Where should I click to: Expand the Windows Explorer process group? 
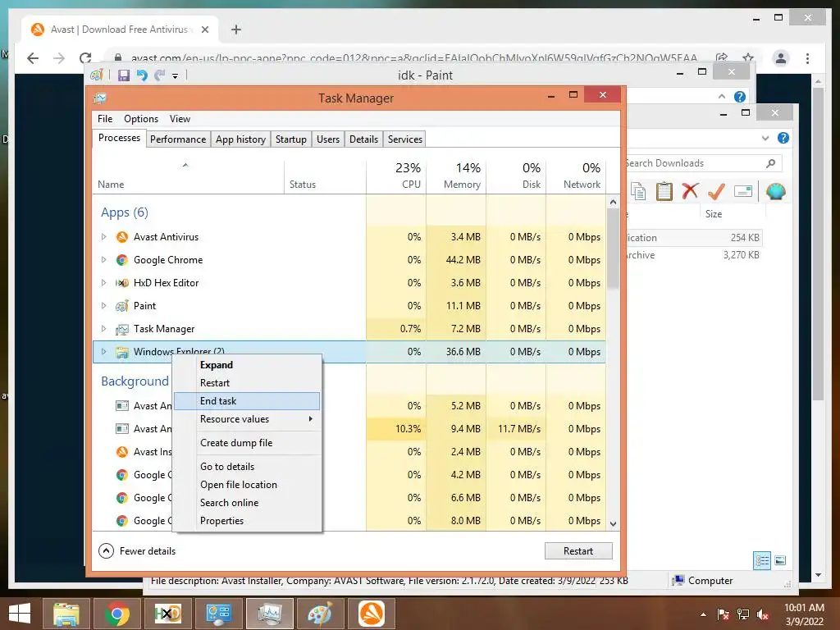tap(104, 352)
